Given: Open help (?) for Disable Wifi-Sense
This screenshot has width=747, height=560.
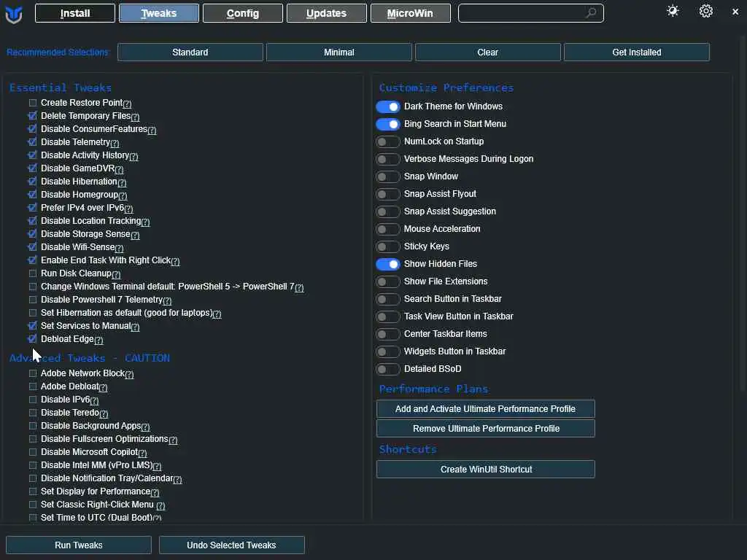Looking at the screenshot, I should [x=119, y=248].
